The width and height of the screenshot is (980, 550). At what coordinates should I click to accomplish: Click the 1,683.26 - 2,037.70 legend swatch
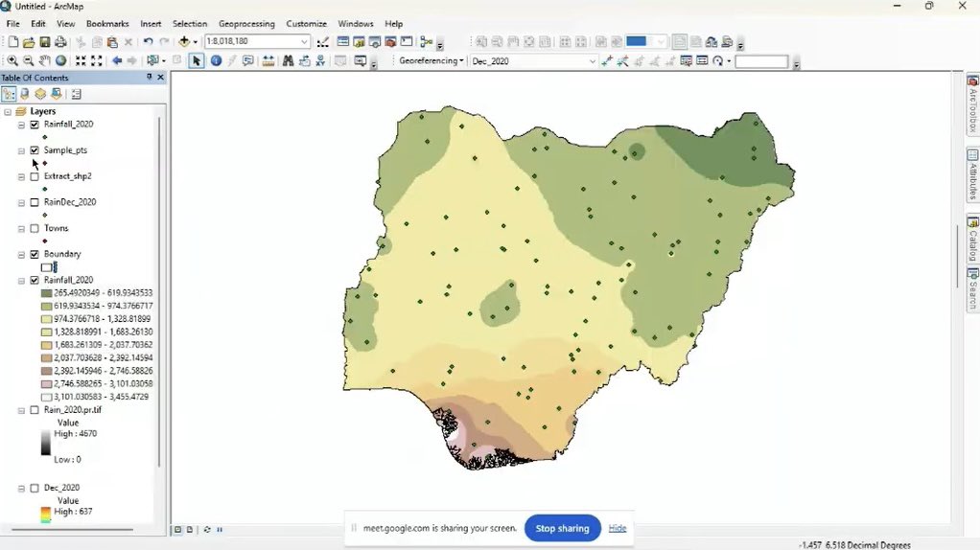coord(46,345)
